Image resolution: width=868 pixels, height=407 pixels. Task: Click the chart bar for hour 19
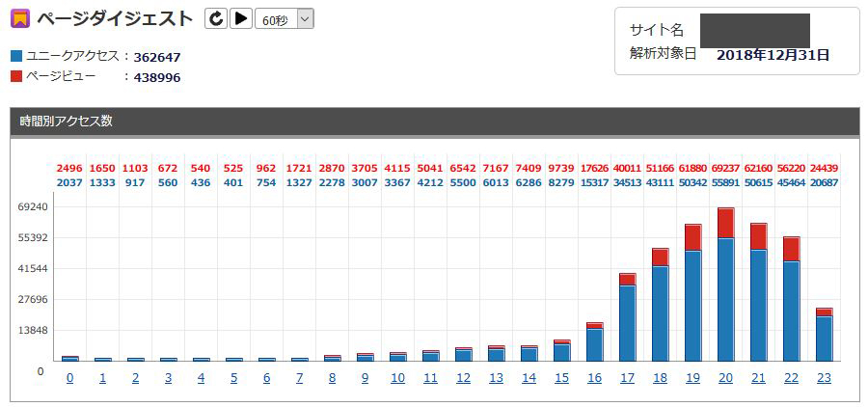pos(693,293)
